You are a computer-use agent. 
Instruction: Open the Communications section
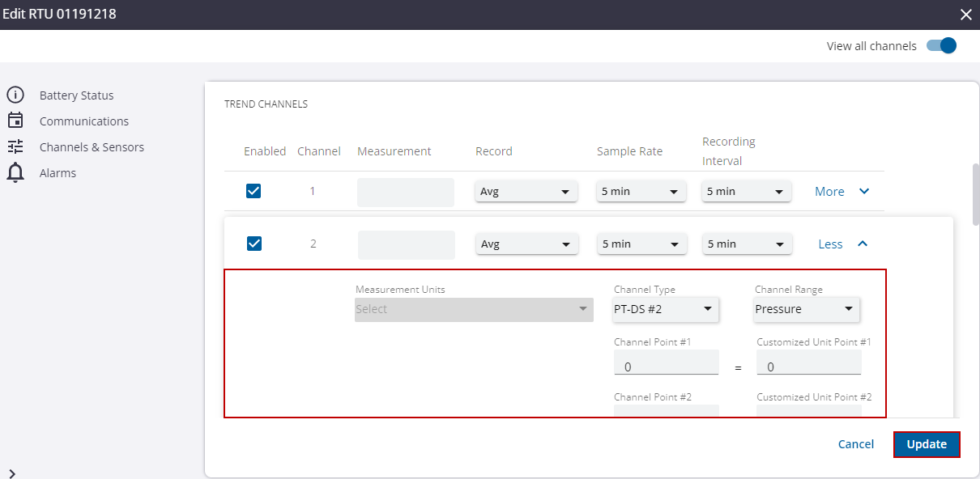tap(84, 121)
